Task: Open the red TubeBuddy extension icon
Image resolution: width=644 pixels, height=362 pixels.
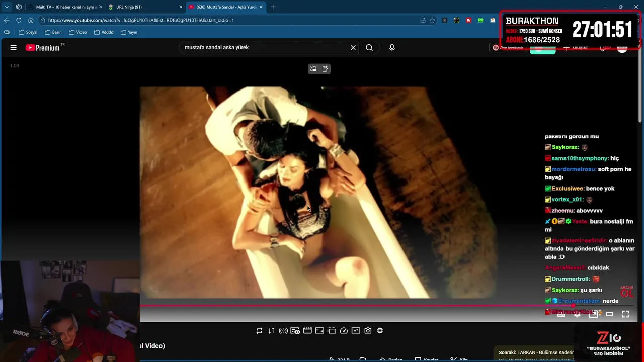Action: point(468,20)
